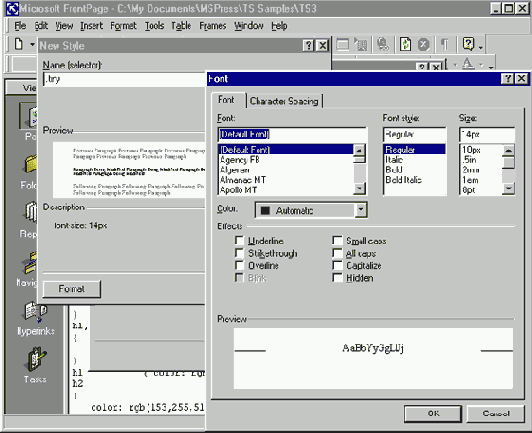532x433 pixels.
Task: Click the Web globe toolbar icon
Action: [383, 44]
